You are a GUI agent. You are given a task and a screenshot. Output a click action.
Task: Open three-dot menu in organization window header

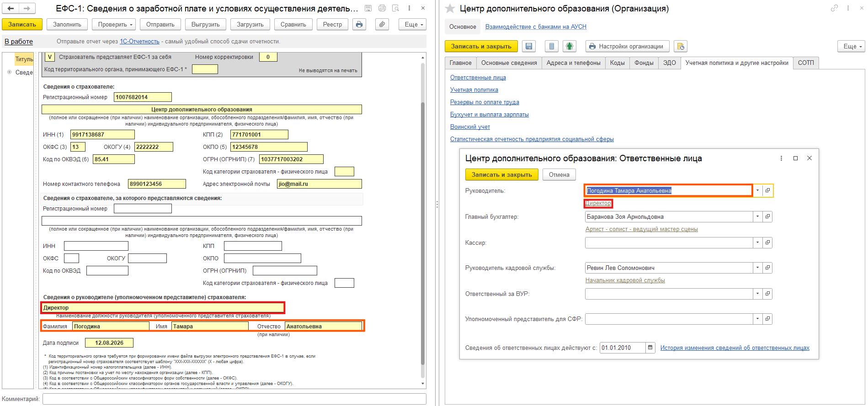point(848,8)
